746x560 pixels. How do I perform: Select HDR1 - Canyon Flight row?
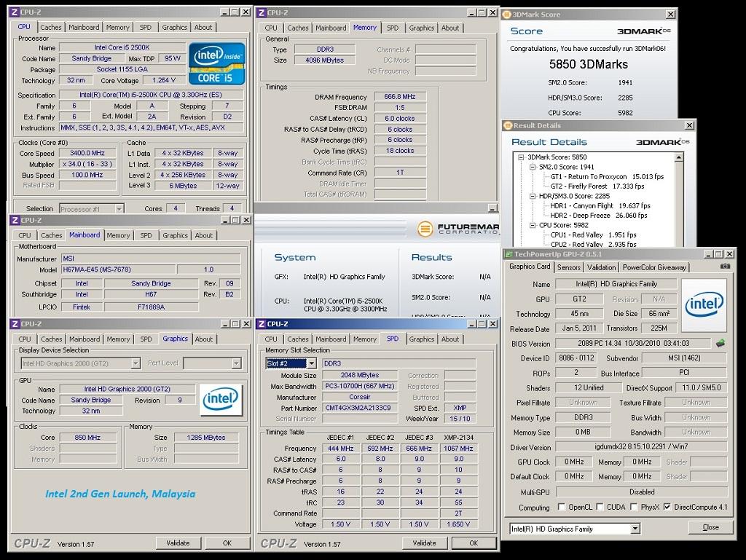600,206
